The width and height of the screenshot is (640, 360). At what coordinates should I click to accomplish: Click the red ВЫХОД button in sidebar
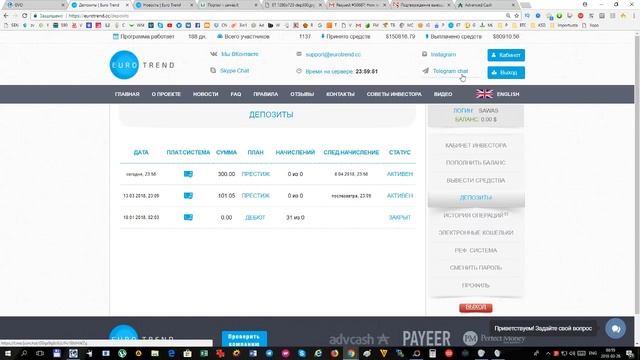pos(476,307)
